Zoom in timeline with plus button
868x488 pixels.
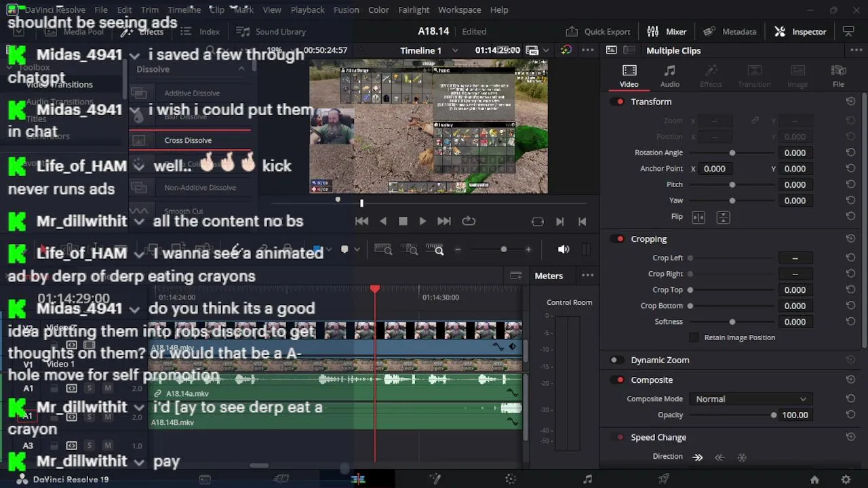528,249
